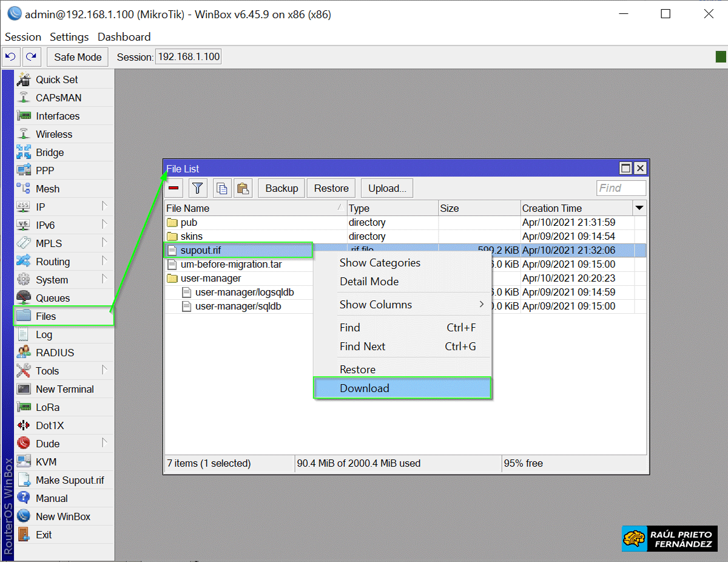The width and height of the screenshot is (728, 562).
Task: Click the Upload... button
Action: pos(387,188)
